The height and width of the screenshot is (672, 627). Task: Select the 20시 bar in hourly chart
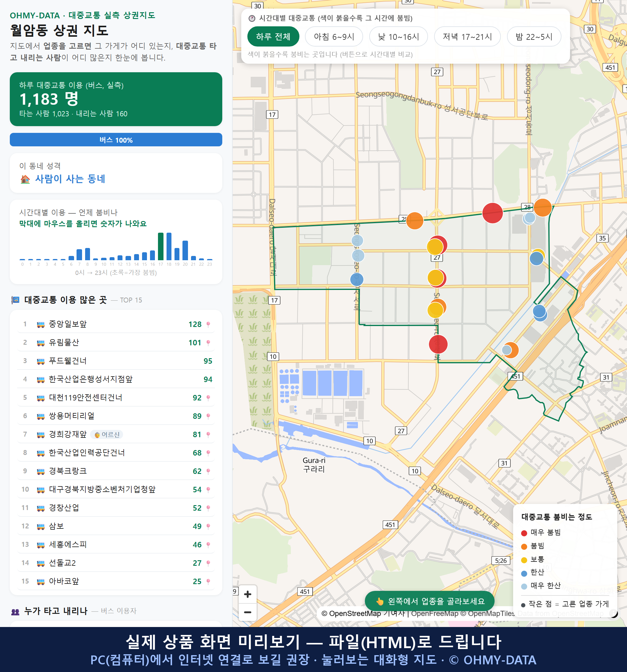(185, 250)
